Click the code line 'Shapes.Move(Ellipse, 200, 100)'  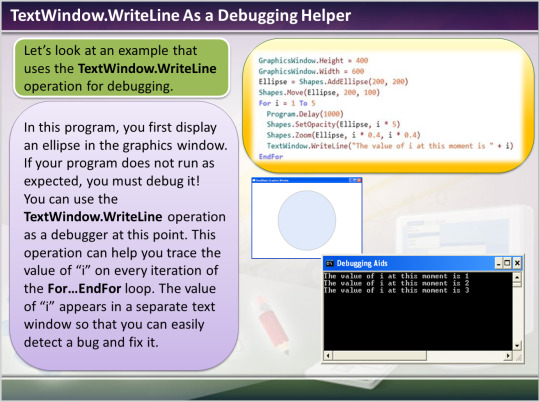[319, 93]
